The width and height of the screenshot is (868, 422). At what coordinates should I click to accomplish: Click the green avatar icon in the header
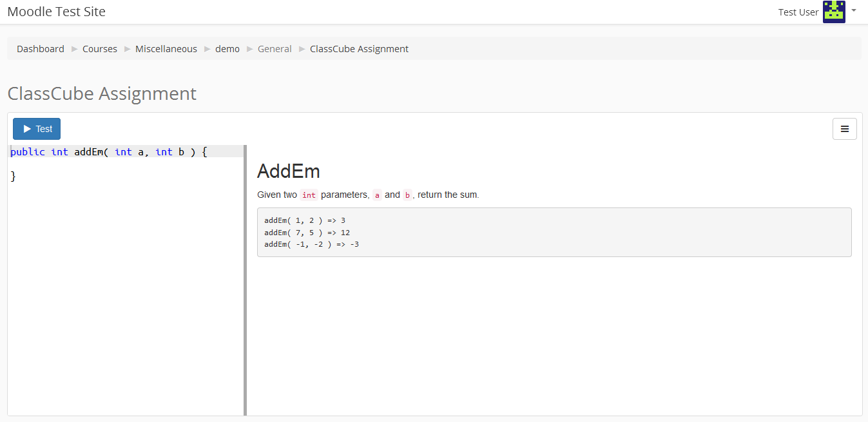coord(834,11)
